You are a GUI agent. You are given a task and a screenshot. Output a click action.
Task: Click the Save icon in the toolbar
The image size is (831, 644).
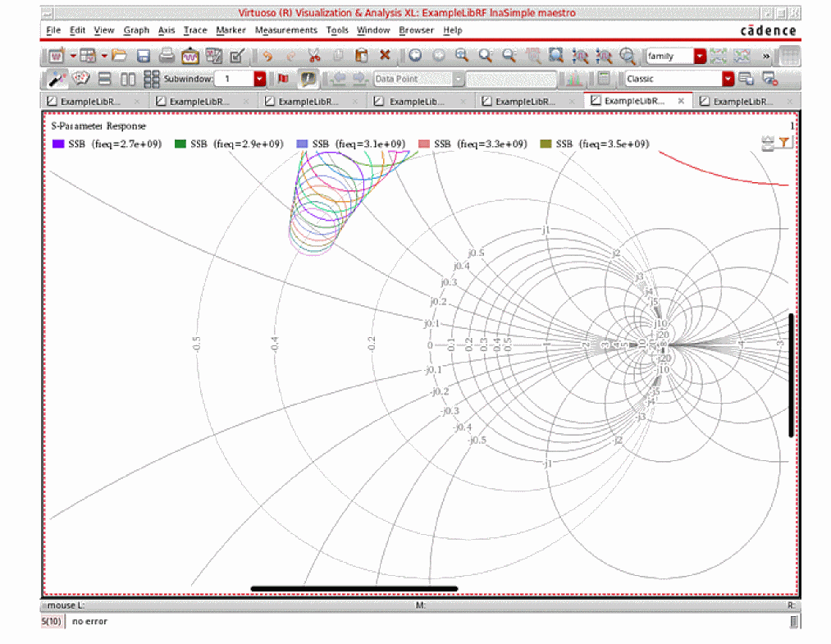coord(143,56)
